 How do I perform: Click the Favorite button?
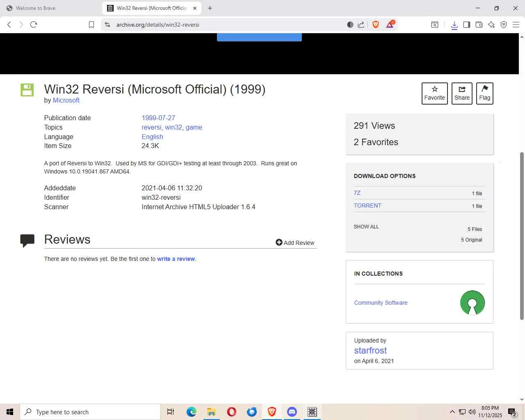point(435,94)
